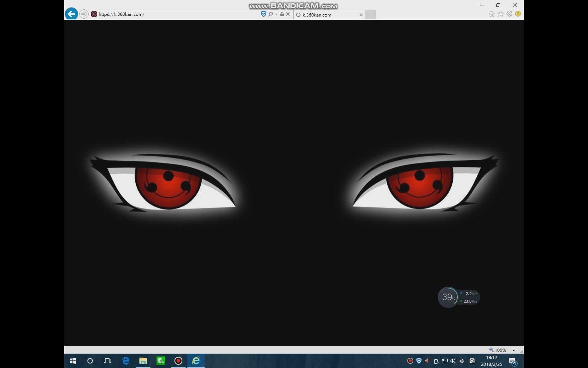Viewport: 588px width, 368px height.
Task: Open Favorites with the star icon
Action: coord(500,14)
